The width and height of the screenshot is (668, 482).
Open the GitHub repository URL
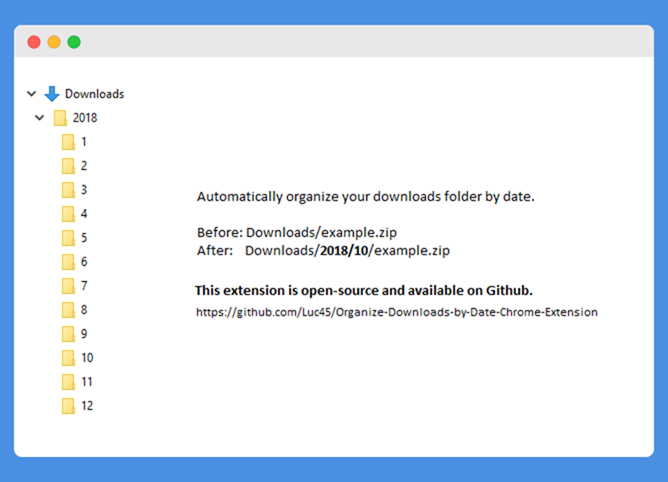click(396, 312)
